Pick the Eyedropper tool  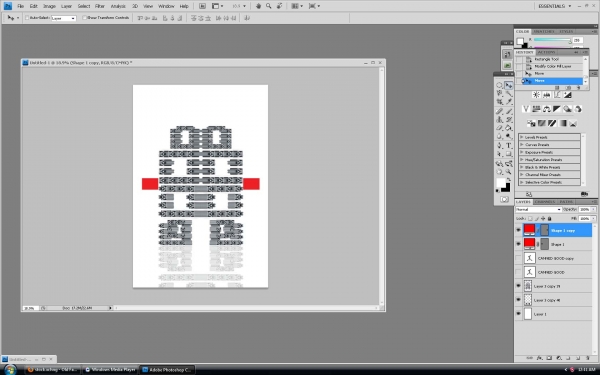(x=509, y=102)
